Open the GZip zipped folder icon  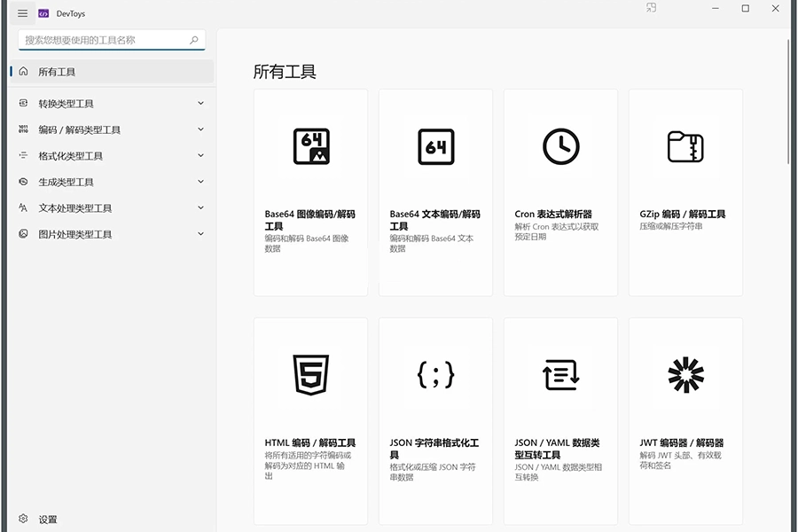685,146
